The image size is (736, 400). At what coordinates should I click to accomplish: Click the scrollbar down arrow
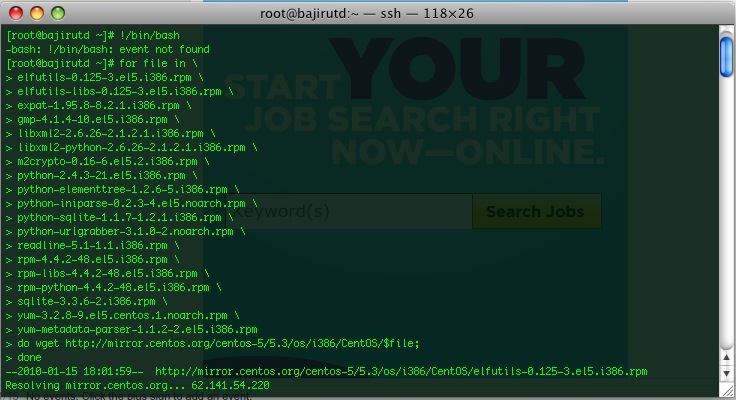(726, 374)
